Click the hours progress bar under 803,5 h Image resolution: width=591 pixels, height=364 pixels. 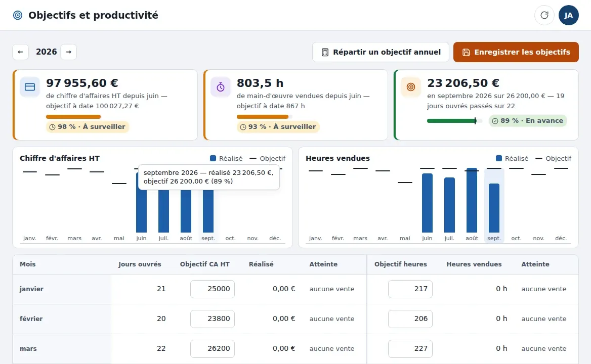click(x=265, y=117)
